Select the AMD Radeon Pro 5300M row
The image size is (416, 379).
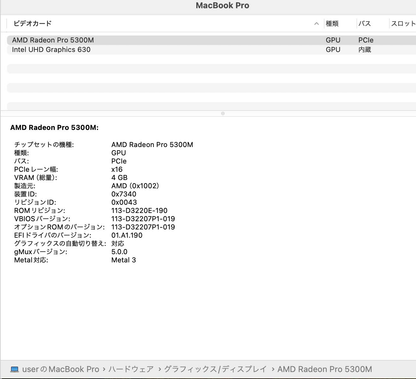click(x=211, y=40)
